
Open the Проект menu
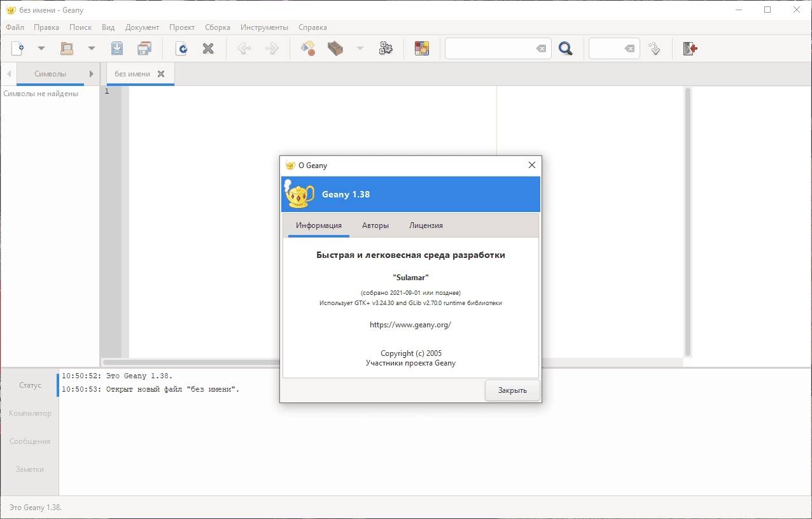182,27
